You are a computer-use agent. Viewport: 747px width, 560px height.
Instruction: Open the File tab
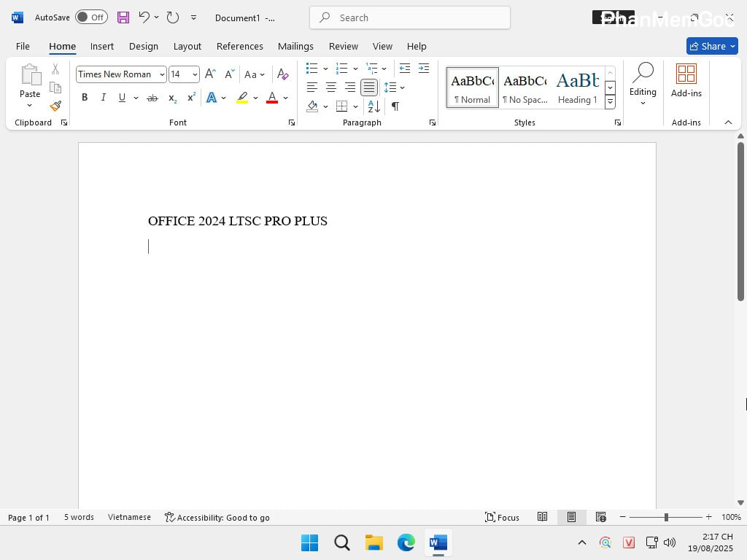(x=23, y=46)
